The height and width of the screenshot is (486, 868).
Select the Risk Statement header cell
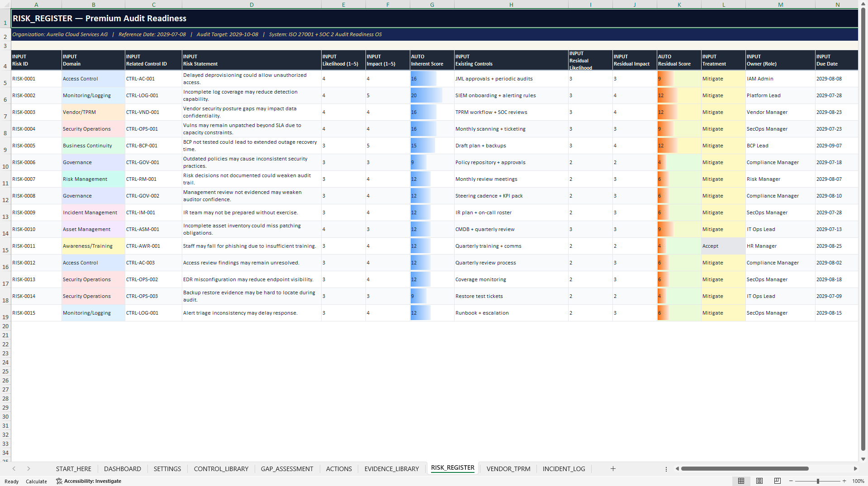(251, 60)
